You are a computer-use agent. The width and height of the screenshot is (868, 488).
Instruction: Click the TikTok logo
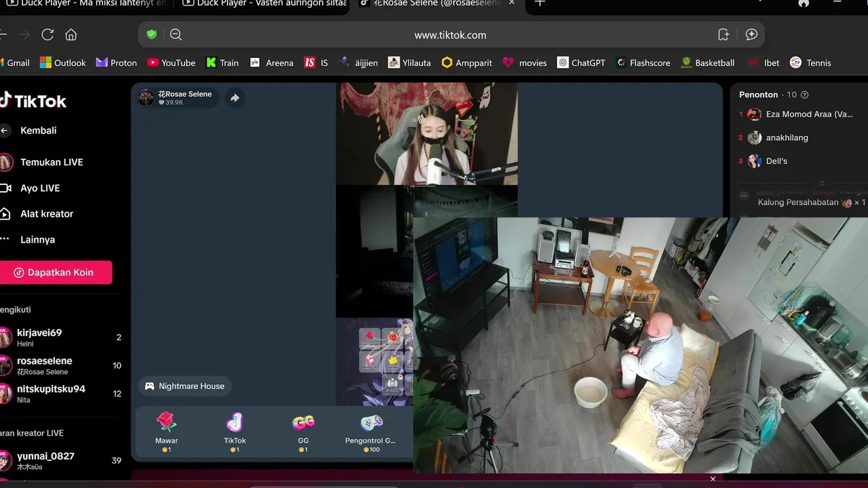33,101
